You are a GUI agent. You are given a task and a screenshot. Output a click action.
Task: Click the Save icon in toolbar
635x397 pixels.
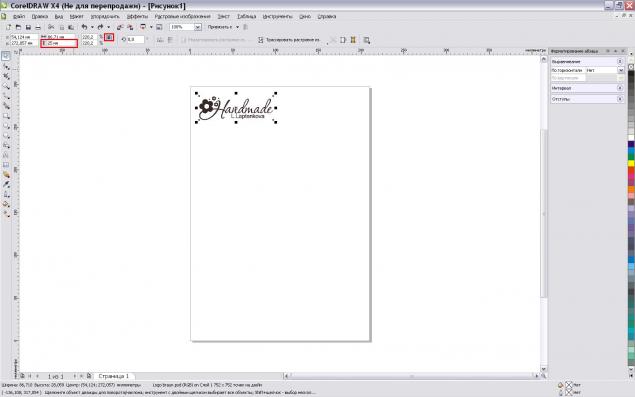(28, 27)
